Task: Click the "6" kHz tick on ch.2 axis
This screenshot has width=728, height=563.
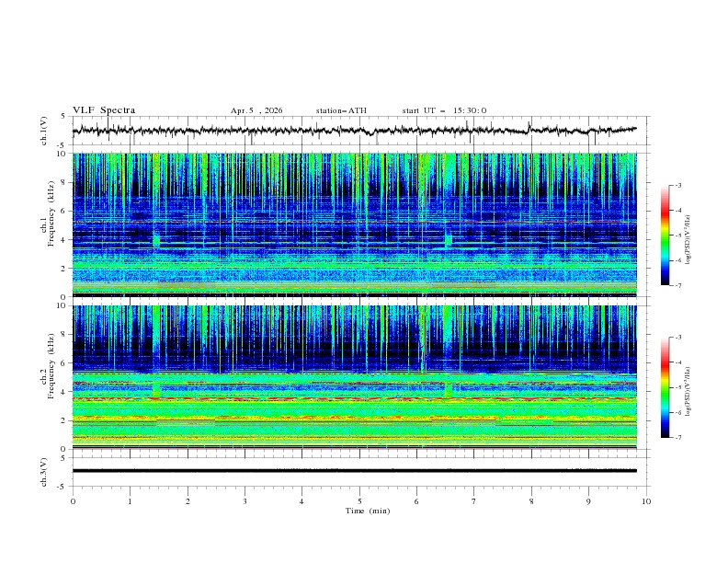Action: tap(64, 363)
